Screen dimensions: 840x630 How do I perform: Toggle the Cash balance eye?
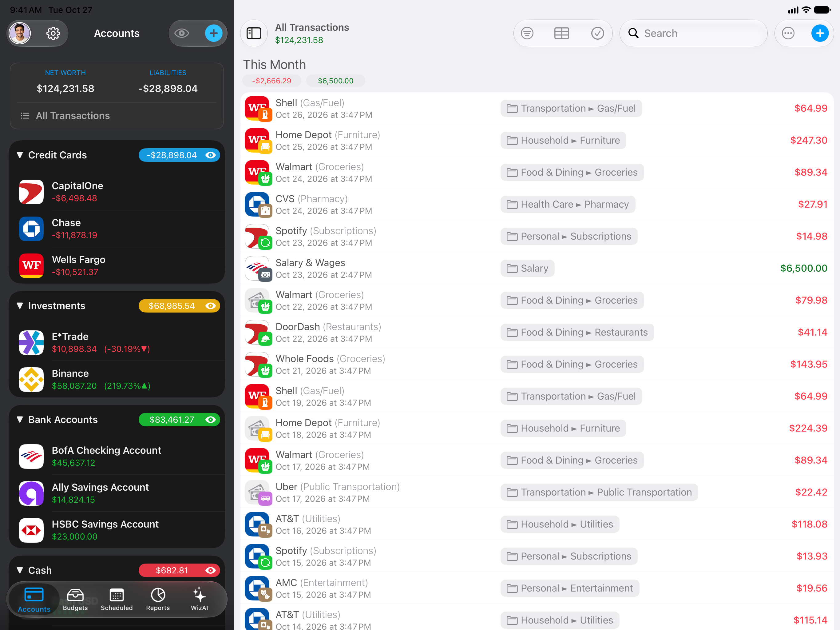211,570
